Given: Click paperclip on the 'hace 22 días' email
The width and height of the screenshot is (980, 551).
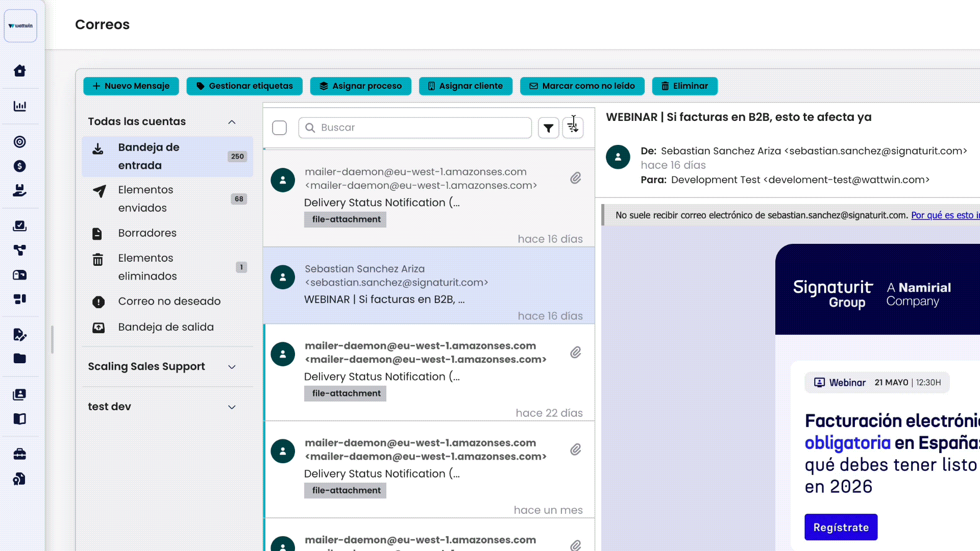Looking at the screenshot, I should click(576, 353).
